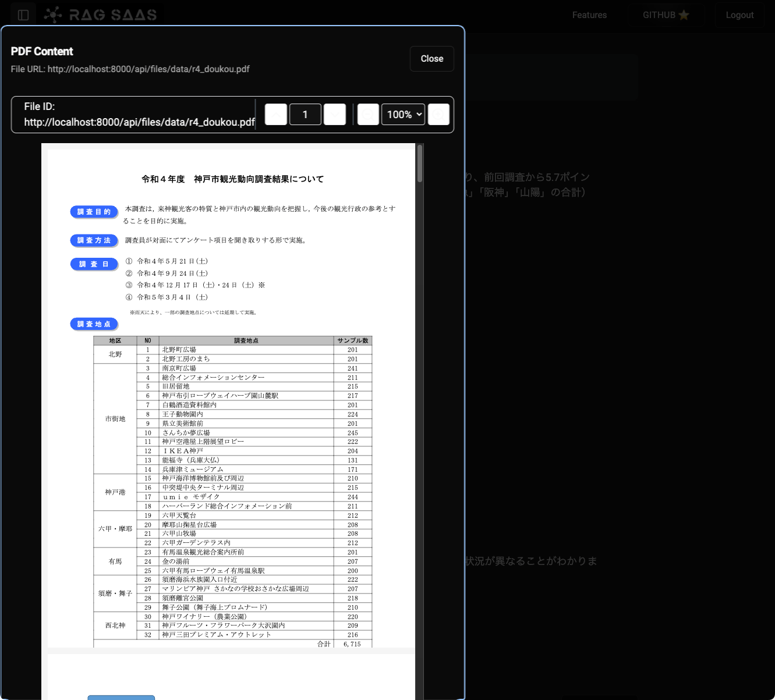Screen dimensions: 775x700
Task: Click the 調査日 badge in the PDF
Action: point(94,264)
